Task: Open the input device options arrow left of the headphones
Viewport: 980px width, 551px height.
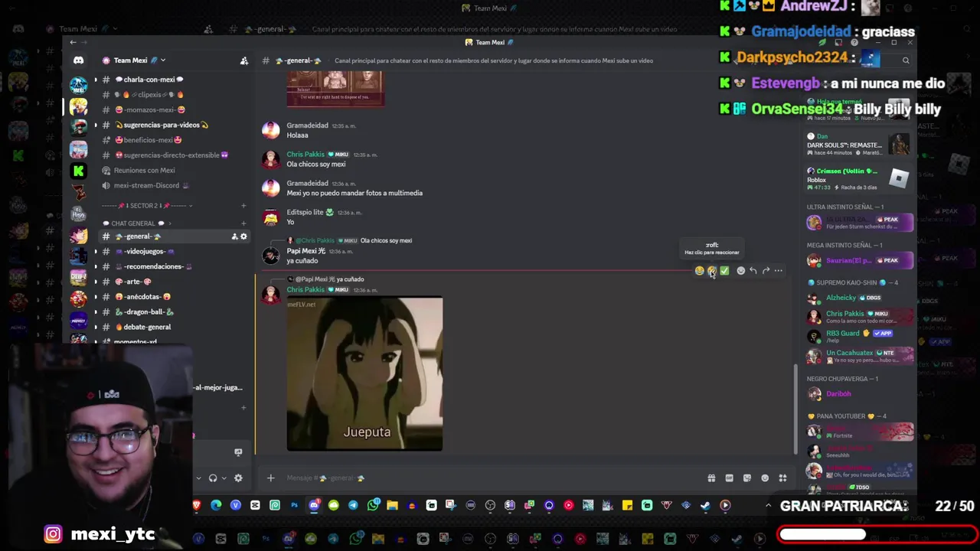Action: (x=198, y=478)
